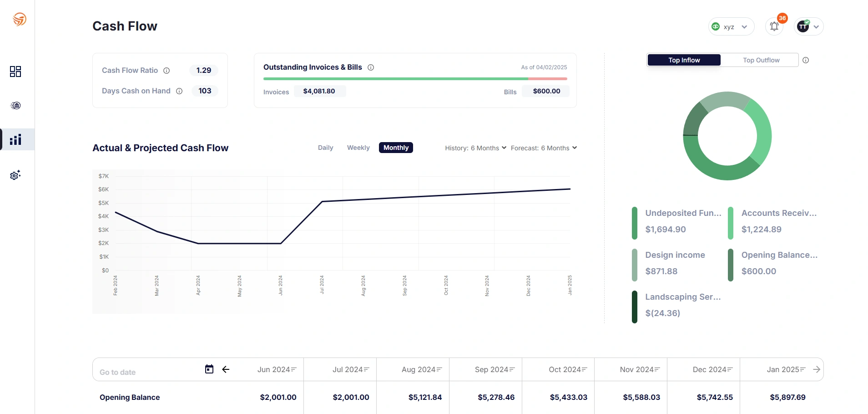This screenshot has height=414, width=868.
Task: Select the Top Inflow toggle
Action: pyautogui.click(x=684, y=60)
